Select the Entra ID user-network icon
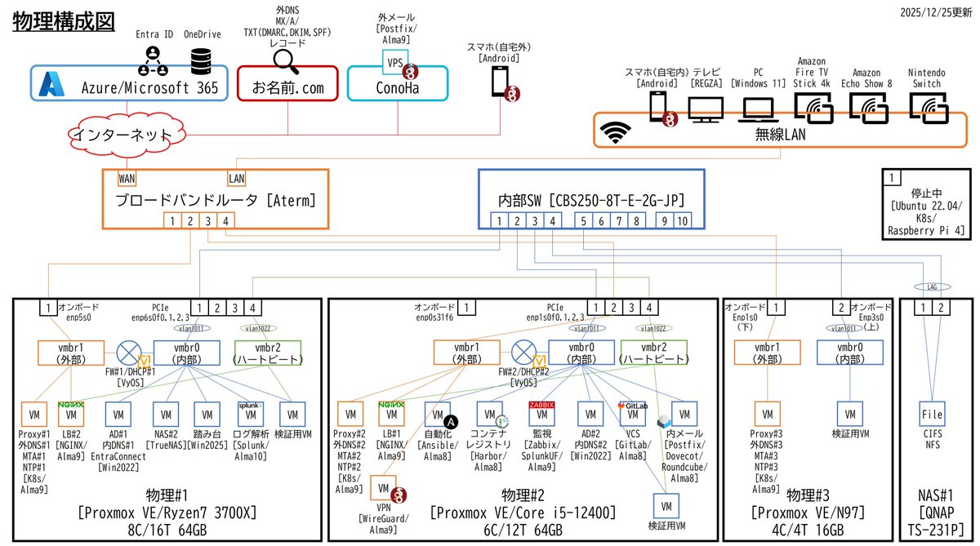Screen dimensions: 980x546 coord(152,60)
